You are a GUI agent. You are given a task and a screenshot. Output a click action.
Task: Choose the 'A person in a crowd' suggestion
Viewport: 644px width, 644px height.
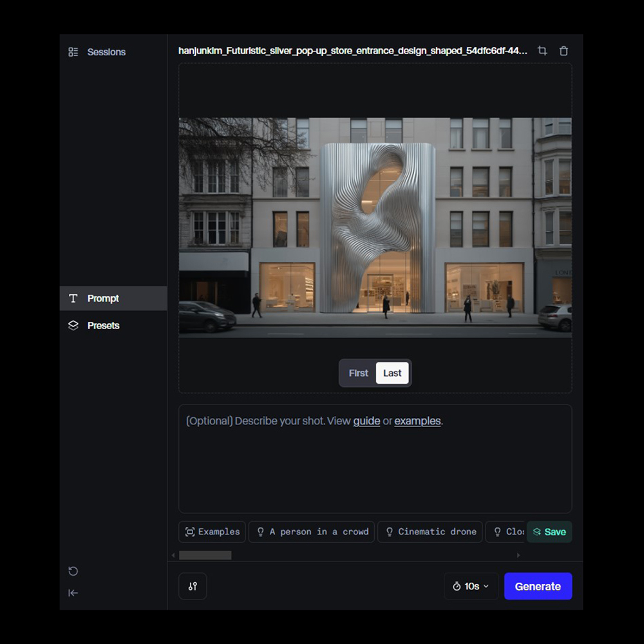[312, 532]
